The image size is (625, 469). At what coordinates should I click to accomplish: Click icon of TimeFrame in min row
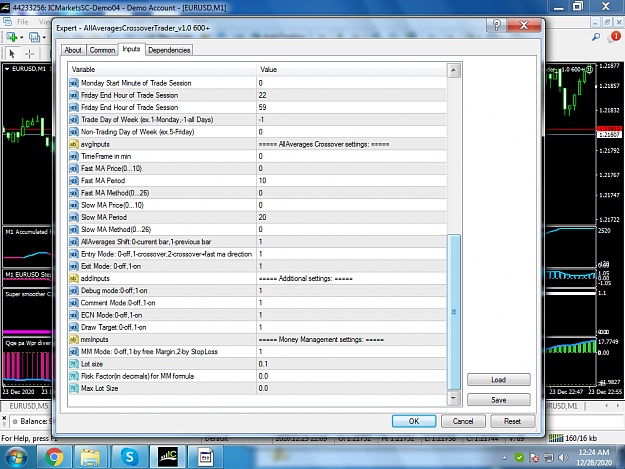[74, 156]
